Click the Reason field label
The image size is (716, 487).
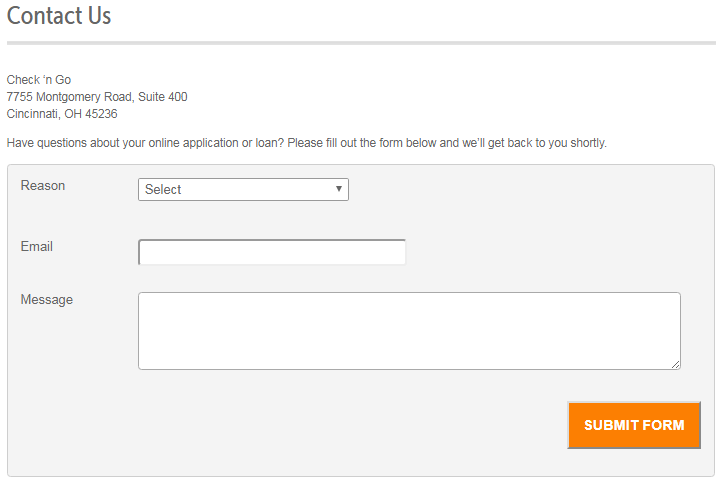43,186
